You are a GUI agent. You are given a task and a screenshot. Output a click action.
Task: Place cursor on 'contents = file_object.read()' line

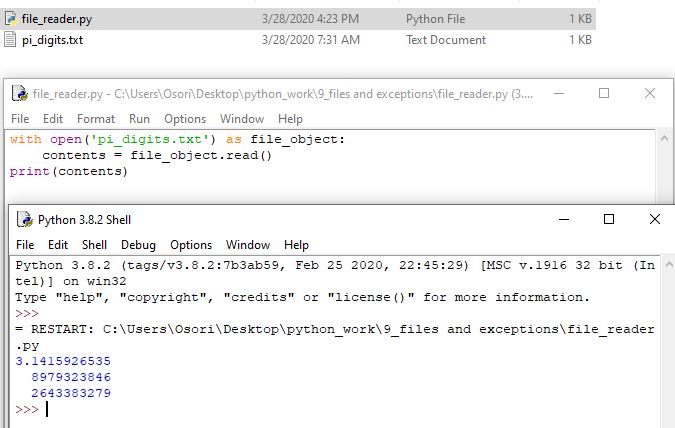pyautogui.click(x=157, y=155)
